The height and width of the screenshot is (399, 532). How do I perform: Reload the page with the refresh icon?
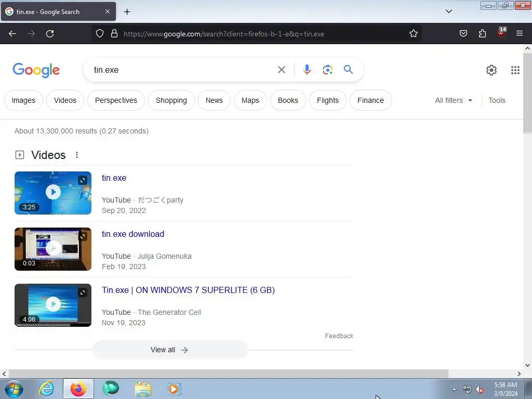coord(50,34)
